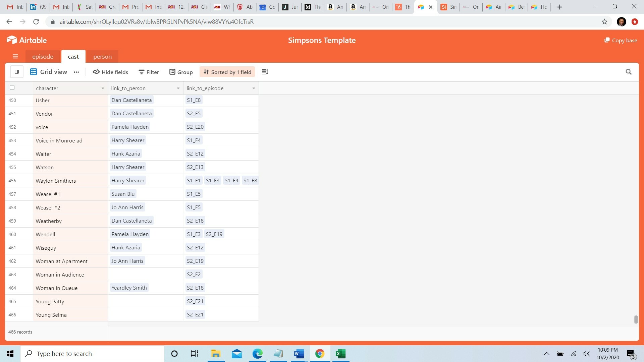
Task: Switch to the first Gmail Inbox tab
Action: tap(15, 7)
